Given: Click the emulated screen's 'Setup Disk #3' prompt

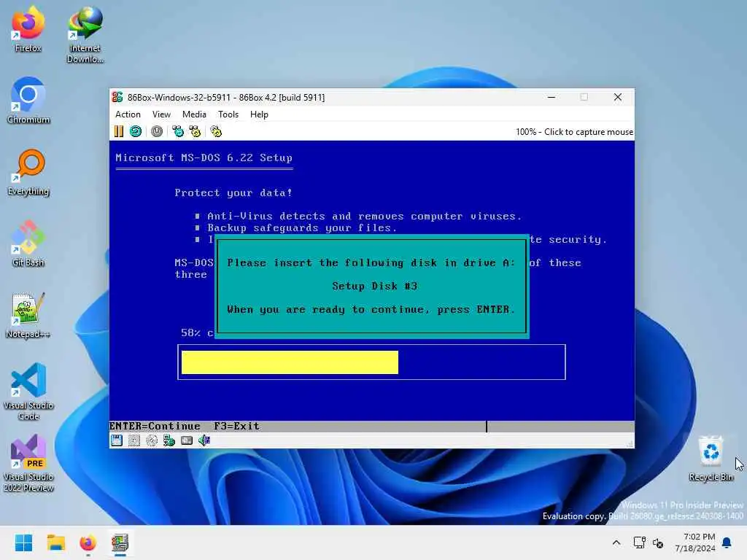Looking at the screenshot, I should [x=374, y=286].
